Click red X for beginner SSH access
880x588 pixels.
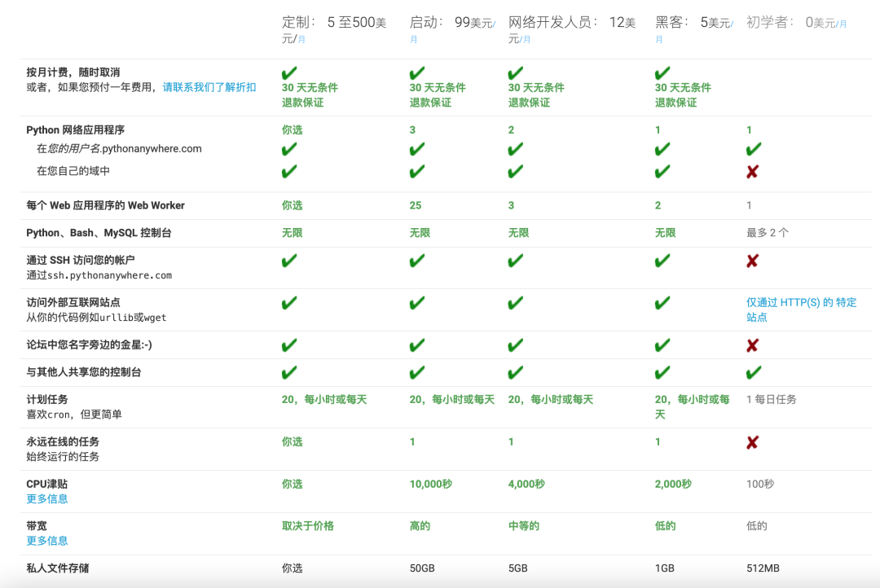[753, 261]
